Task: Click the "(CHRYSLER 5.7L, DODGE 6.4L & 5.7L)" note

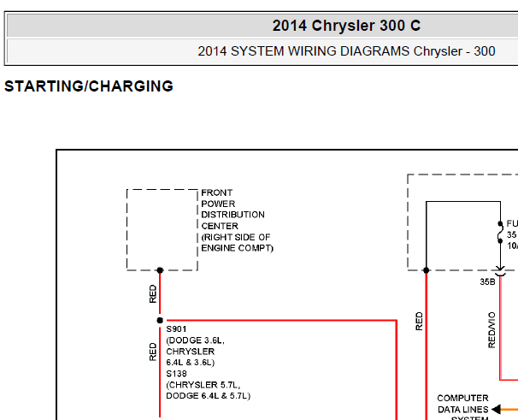Action: click(208, 390)
